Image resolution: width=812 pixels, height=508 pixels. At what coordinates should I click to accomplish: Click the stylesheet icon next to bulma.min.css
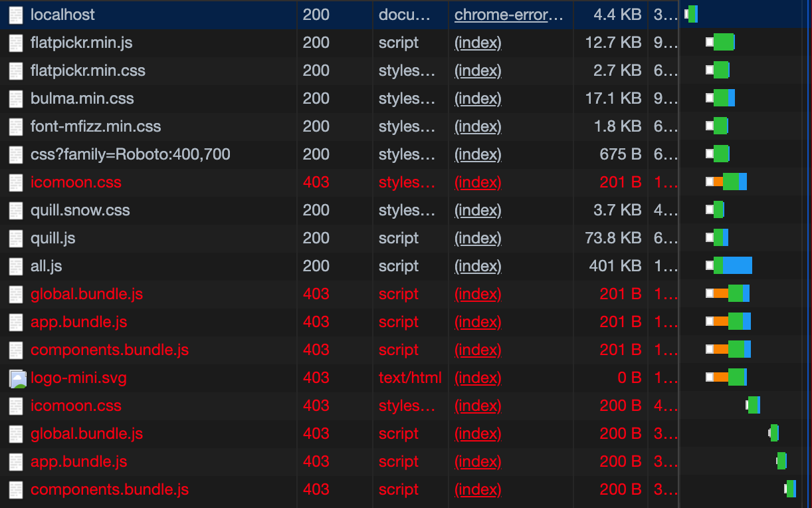[15, 98]
